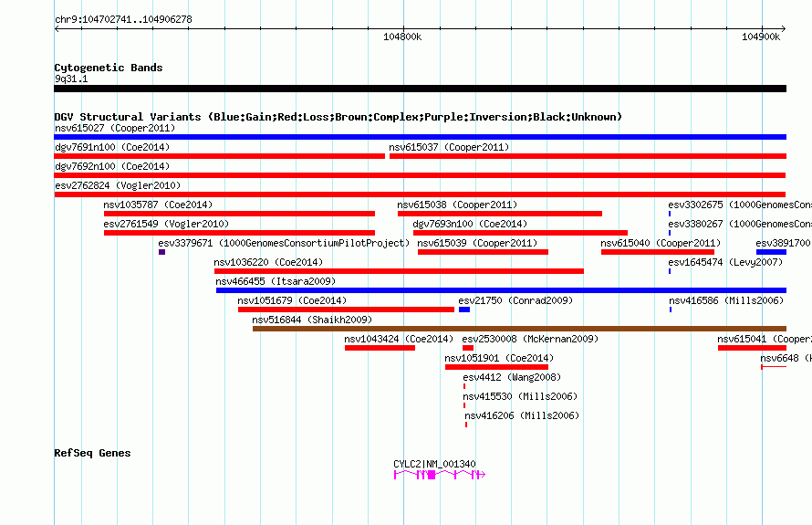Select the brown complex bar of nsv516844
The width and height of the screenshot is (812, 525).
(x=519, y=329)
